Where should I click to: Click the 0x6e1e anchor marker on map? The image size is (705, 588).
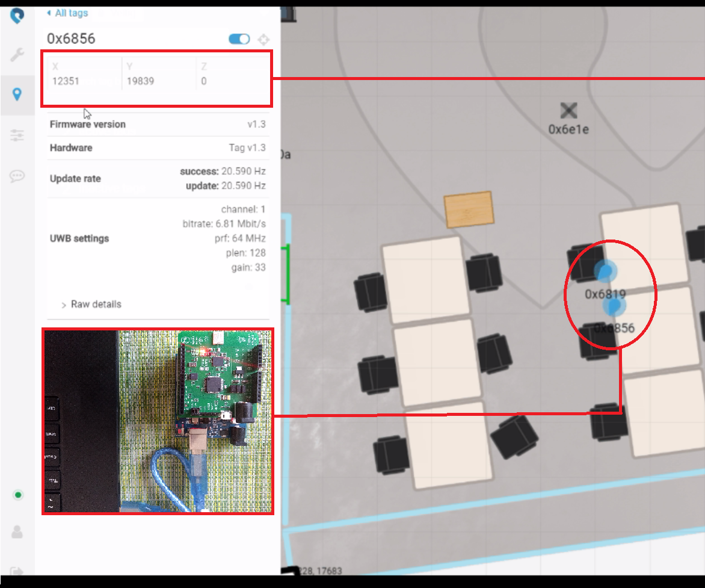click(568, 110)
